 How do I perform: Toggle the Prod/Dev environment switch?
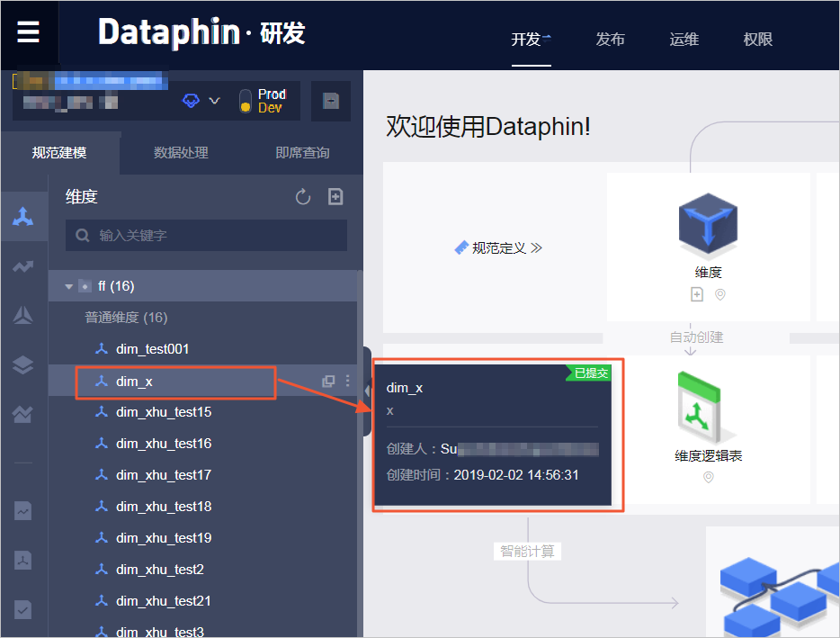tap(245, 101)
